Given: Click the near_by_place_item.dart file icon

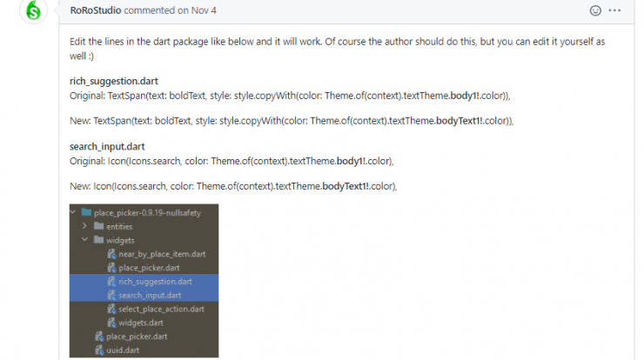Looking at the screenshot, I should (x=111, y=254).
